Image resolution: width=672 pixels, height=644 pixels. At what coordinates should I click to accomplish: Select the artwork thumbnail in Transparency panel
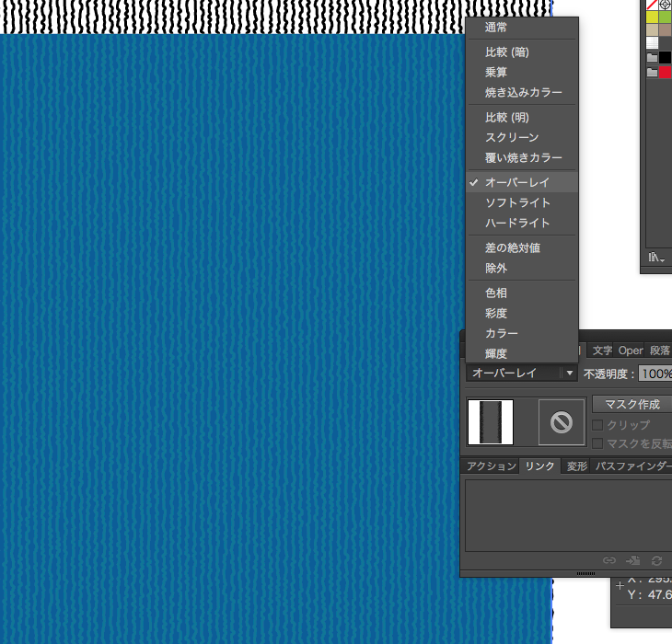491,422
